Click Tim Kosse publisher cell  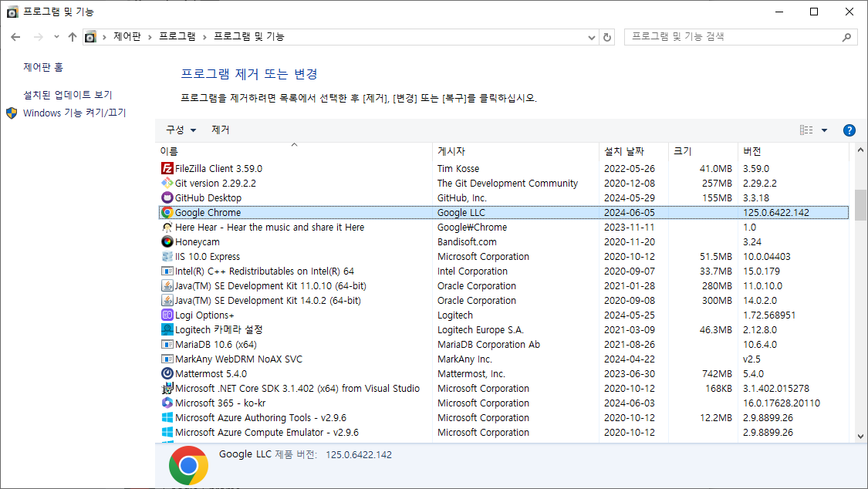tap(458, 169)
